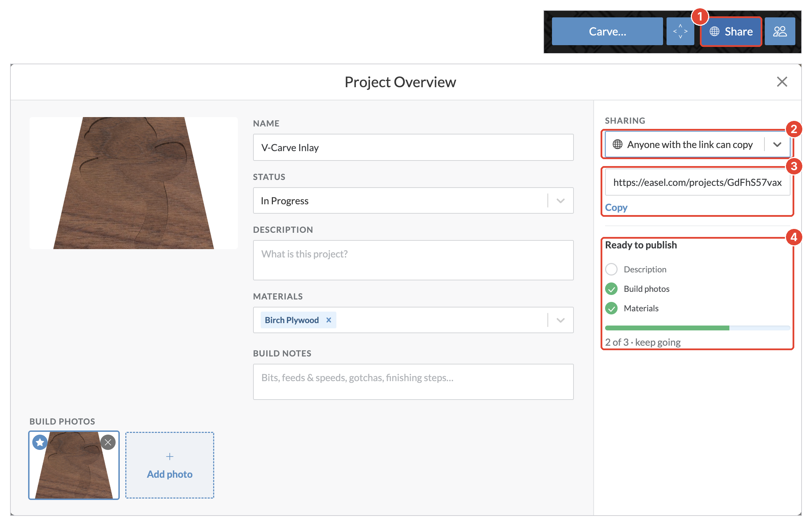Expand the Status chevron arrow
Screen dimensions: 812x526
(x=561, y=200)
